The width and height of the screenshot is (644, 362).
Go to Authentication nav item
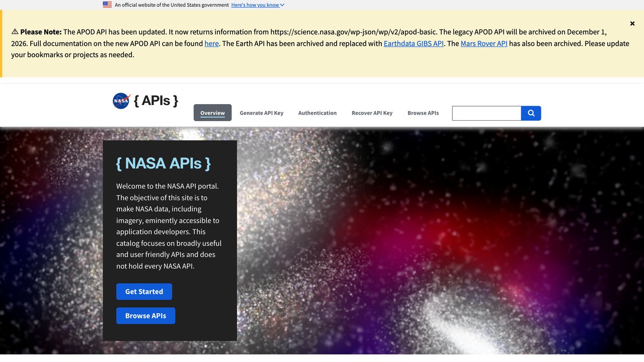tap(317, 113)
